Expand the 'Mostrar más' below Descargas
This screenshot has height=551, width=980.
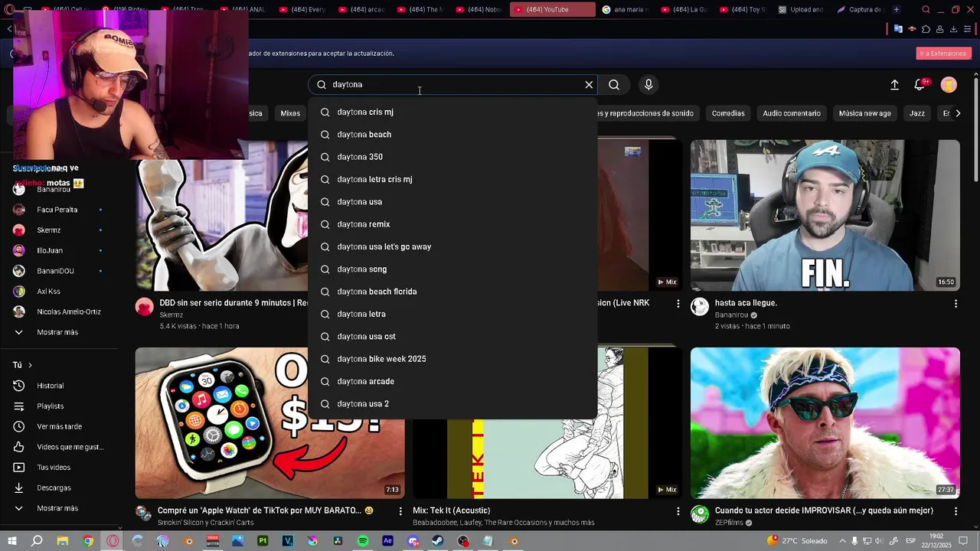click(57, 508)
